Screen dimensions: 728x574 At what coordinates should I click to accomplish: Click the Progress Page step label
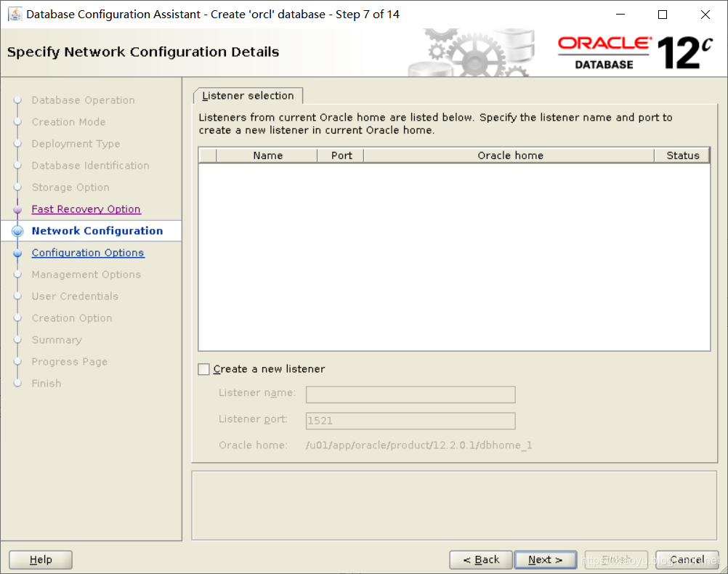[x=70, y=362]
